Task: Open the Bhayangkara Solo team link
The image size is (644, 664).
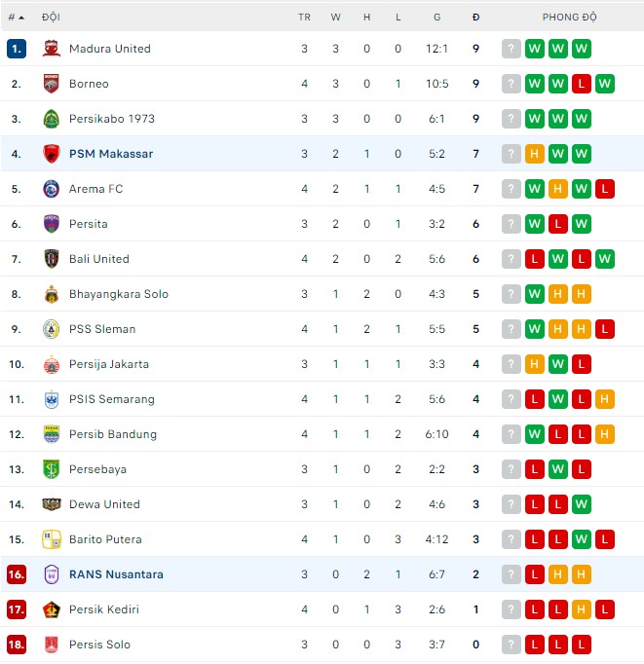Action: point(118,294)
